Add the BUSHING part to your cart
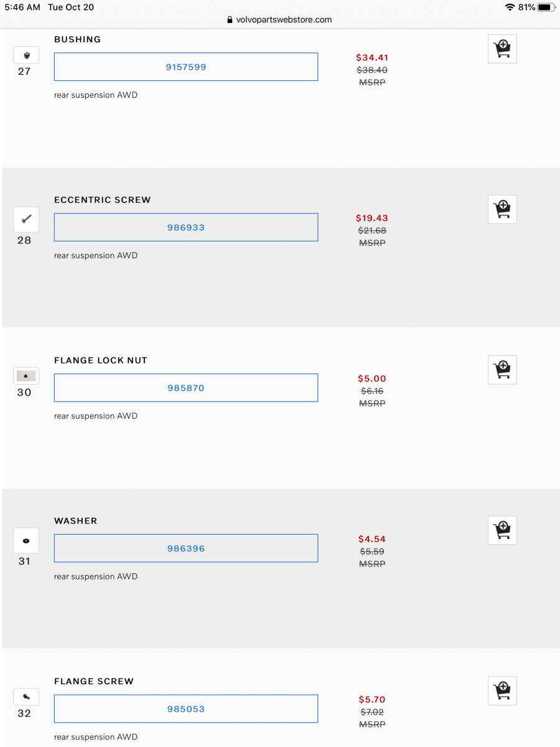Screen dimensions: 560x747 coord(502,48)
